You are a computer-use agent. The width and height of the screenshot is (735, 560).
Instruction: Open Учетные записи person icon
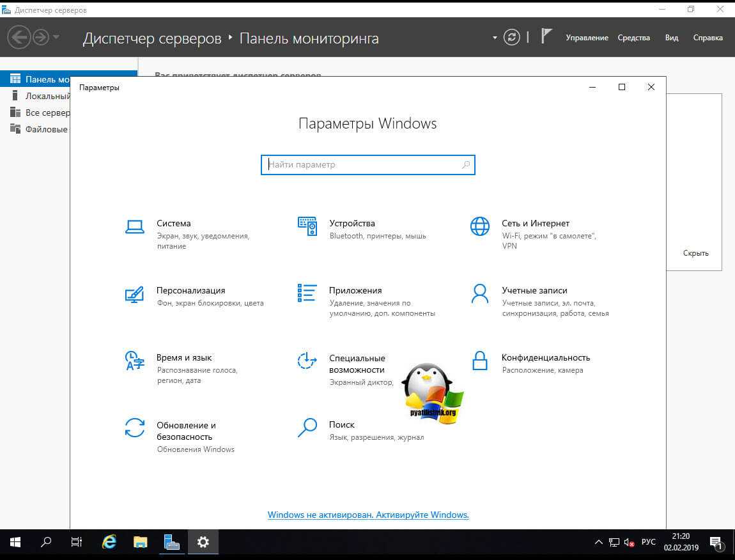[x=479, y=293]
